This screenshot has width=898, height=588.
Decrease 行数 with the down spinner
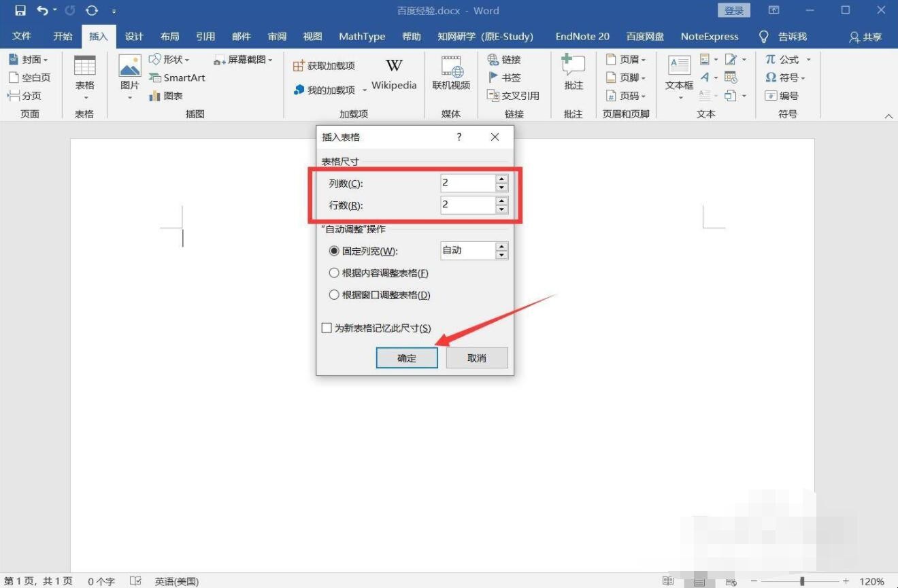pos(502,209)
